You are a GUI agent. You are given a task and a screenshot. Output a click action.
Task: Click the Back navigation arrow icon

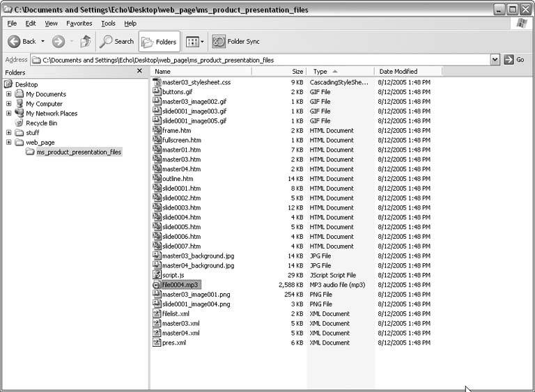point(15,41)
